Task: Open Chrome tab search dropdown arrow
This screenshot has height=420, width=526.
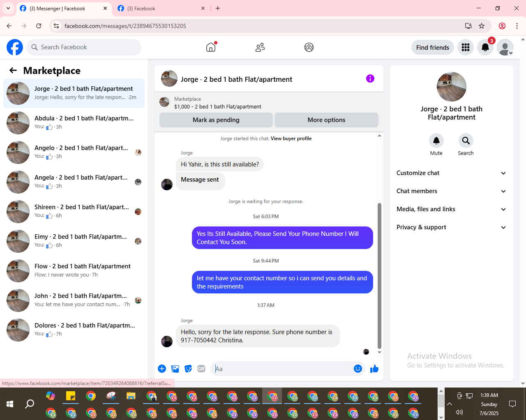Action: point(8,8)
